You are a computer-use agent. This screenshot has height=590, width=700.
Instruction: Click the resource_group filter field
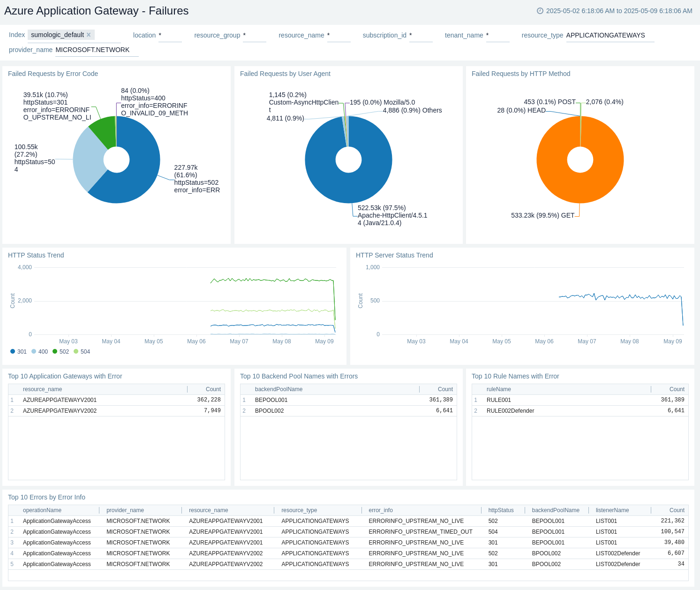pos(254,35)
